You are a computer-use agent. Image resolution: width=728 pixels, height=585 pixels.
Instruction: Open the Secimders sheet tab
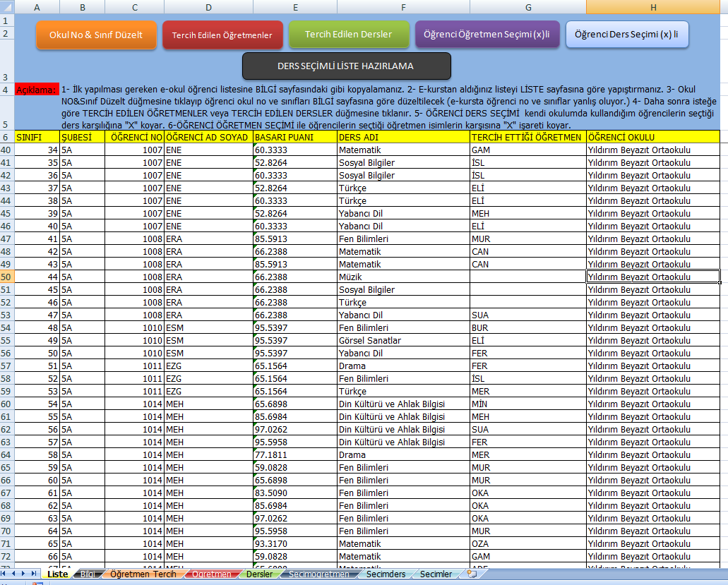click(x=386, y=574)
